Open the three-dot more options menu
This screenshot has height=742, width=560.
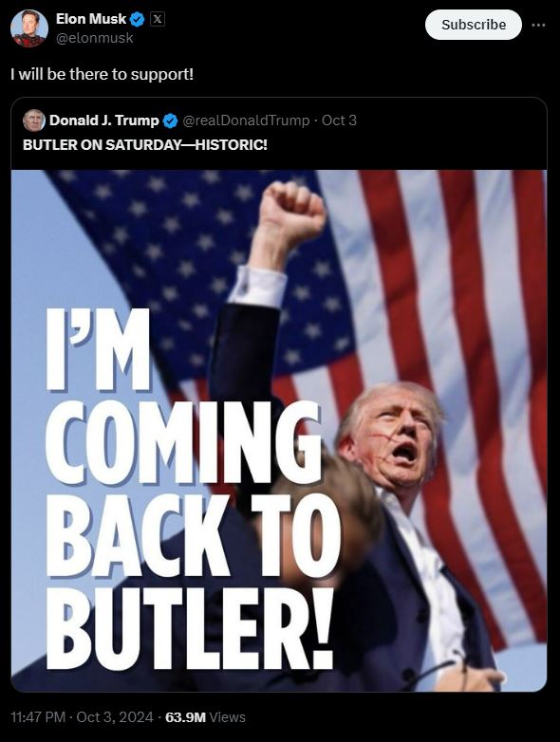point(538,25)
